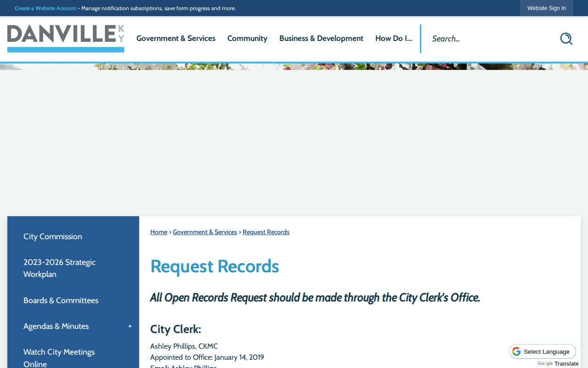Image resolution: width=588 pixels, height=368 pixels.
Task: Click the Create a Website Account link
Action: [45, 8]
